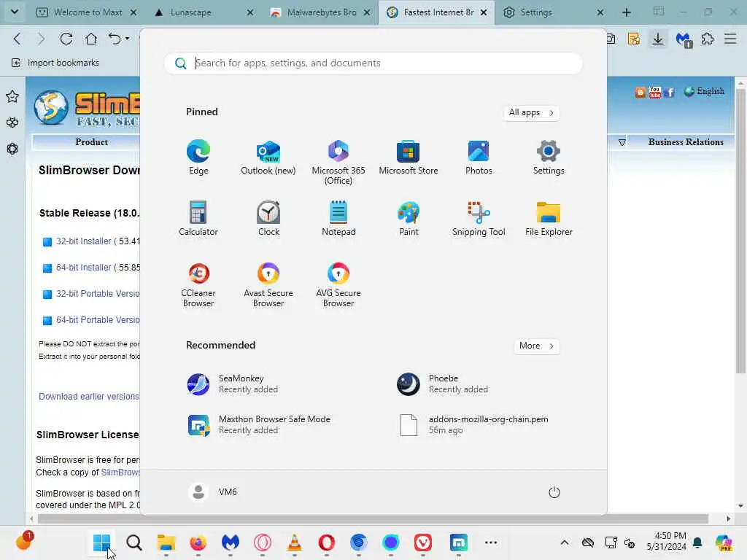747x560 pixels.
Task: Go back in browser history
Action: [18, 39]
